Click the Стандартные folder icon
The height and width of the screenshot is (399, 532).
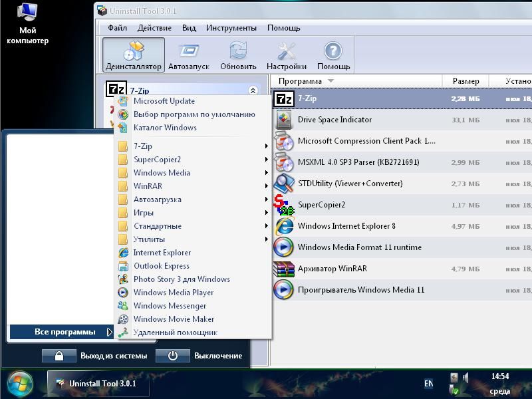pyautogui.click(x=123, y=226)
